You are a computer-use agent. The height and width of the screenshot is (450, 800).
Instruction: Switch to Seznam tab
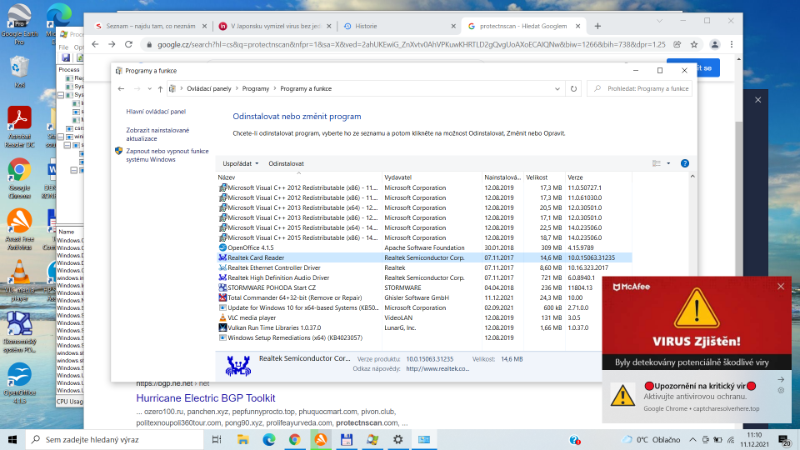151,26
